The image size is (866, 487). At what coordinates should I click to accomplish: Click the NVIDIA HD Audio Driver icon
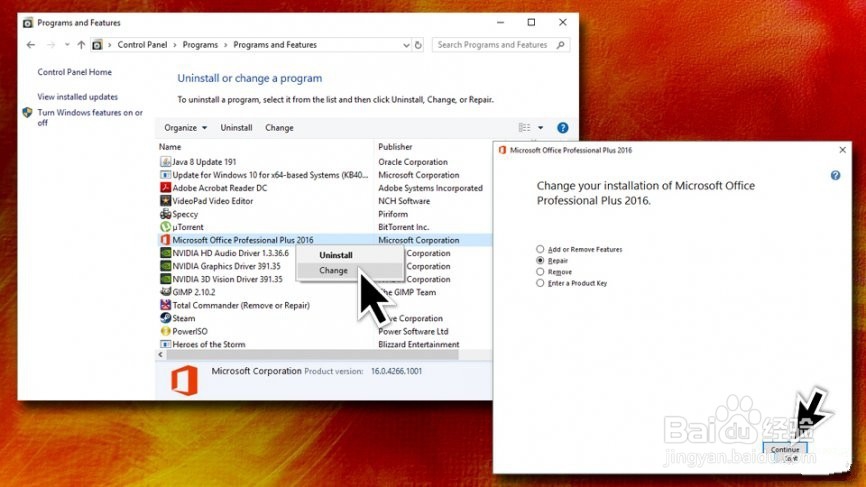click(x=165, y=253)
